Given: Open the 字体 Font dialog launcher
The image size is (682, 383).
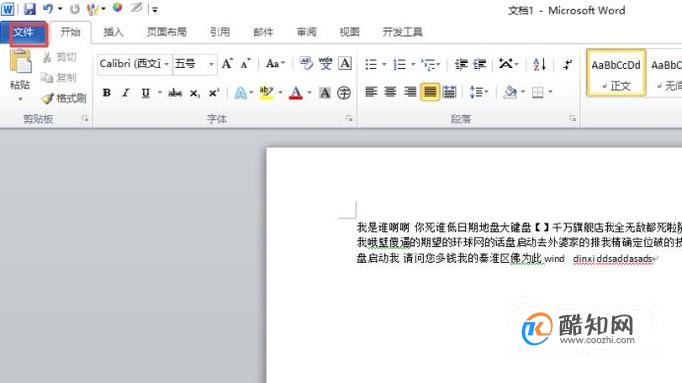Looking at the screenshot, I should click(x=349, y=119).
